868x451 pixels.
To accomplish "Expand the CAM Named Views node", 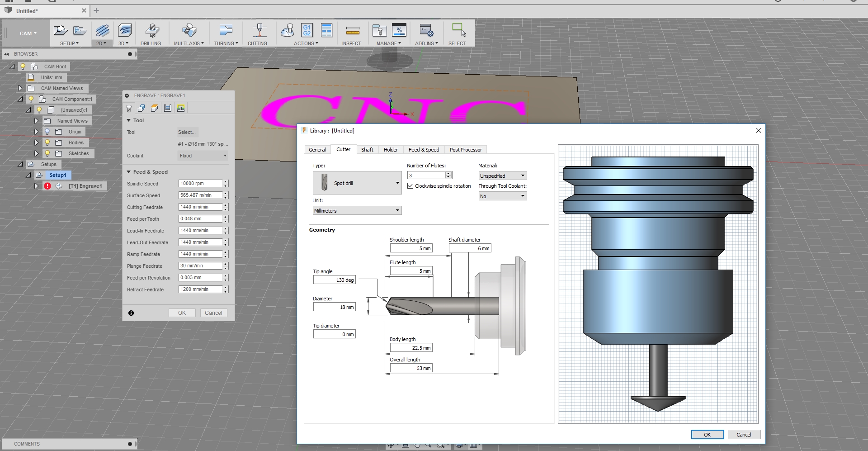I will (20, 89).
